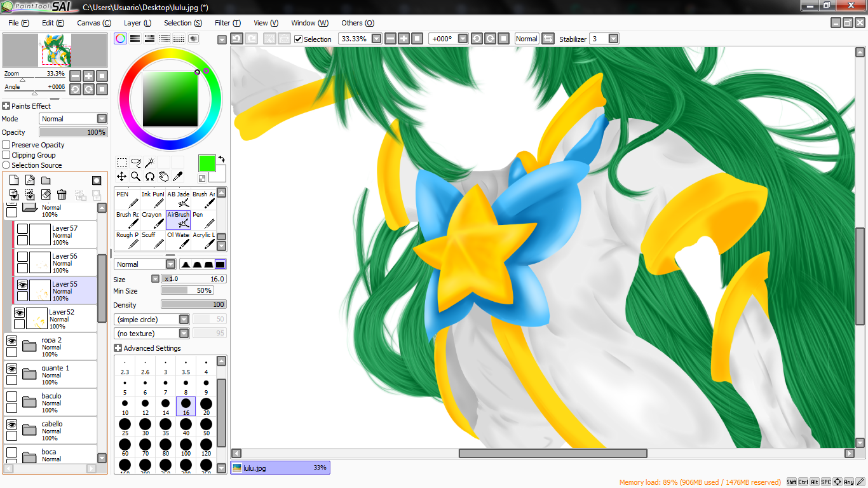This screenshot has width=868, height=488.
Task: Select the Eyedropper color picker tool
Action: (178, 177)
